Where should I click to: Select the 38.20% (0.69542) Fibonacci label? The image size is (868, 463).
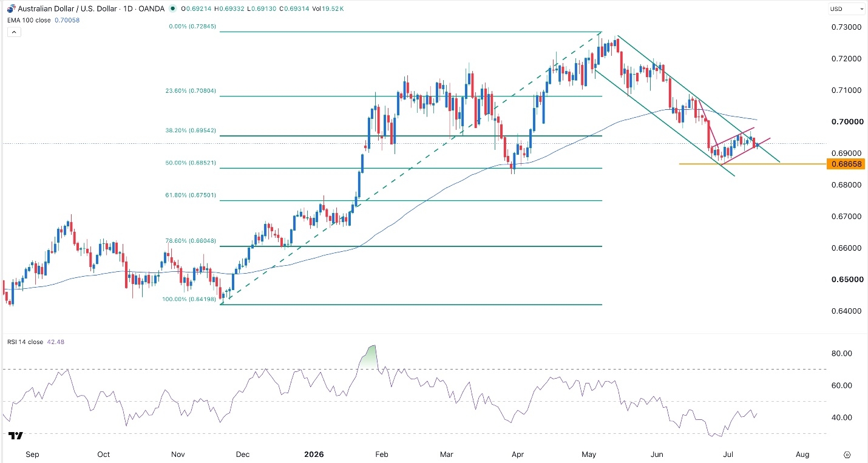191,131
